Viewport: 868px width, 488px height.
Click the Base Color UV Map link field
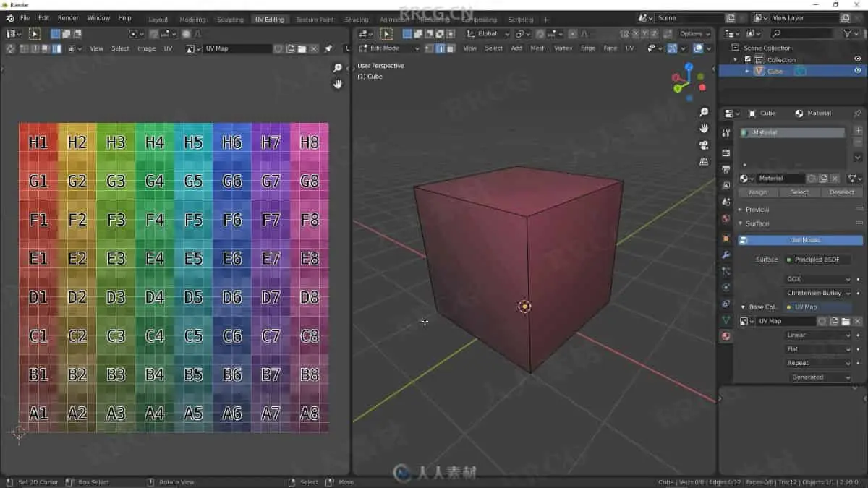[818, 307]
